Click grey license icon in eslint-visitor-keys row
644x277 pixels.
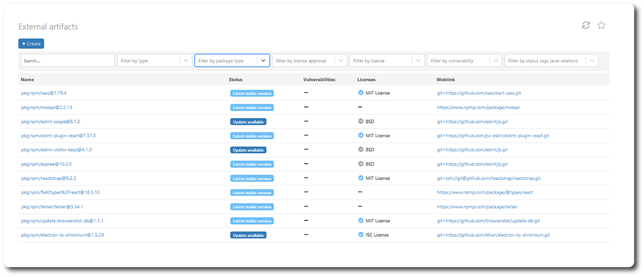click(x=361, y=149)
